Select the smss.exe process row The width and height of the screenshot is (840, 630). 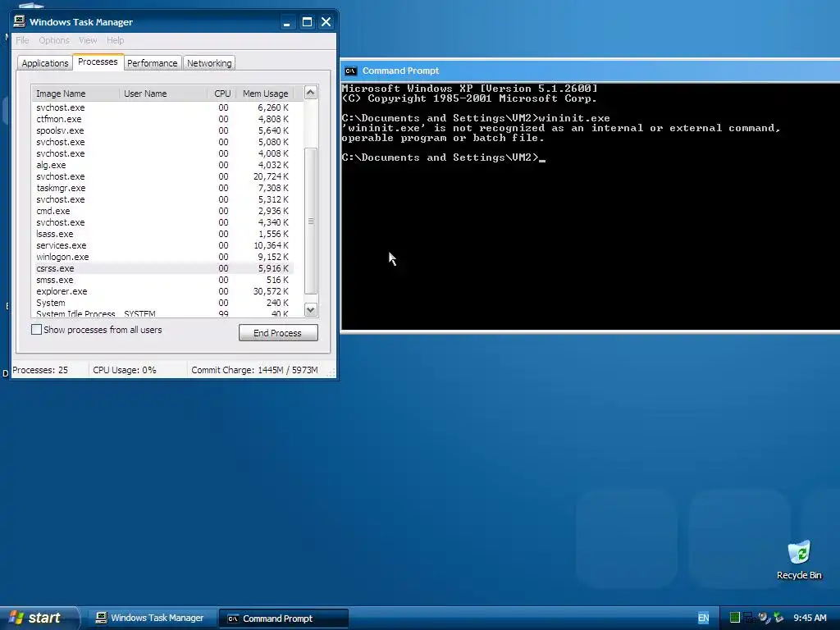(x=163, y=281)
